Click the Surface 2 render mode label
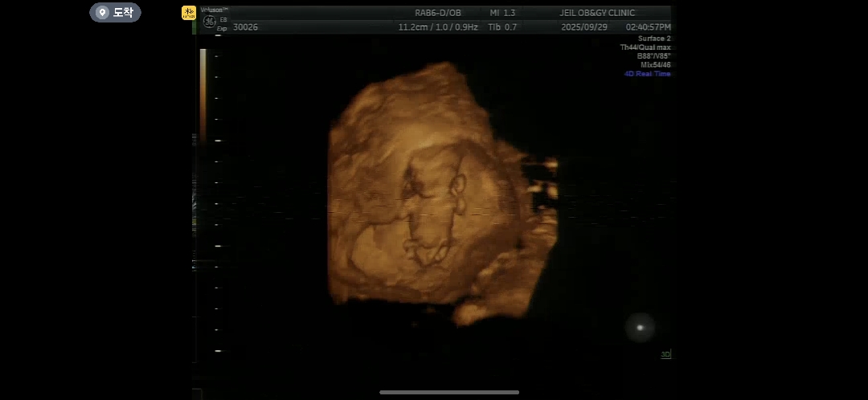The width and height of the screenshot is (868, 400). [x=654, y=39]
